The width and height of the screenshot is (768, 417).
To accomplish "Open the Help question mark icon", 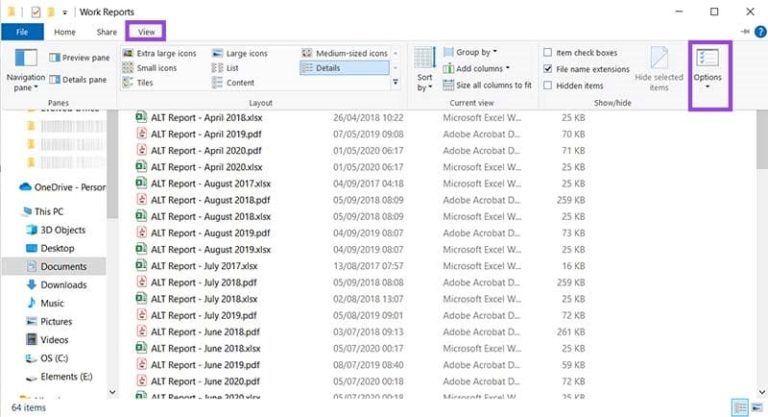I will coord(760,32).
